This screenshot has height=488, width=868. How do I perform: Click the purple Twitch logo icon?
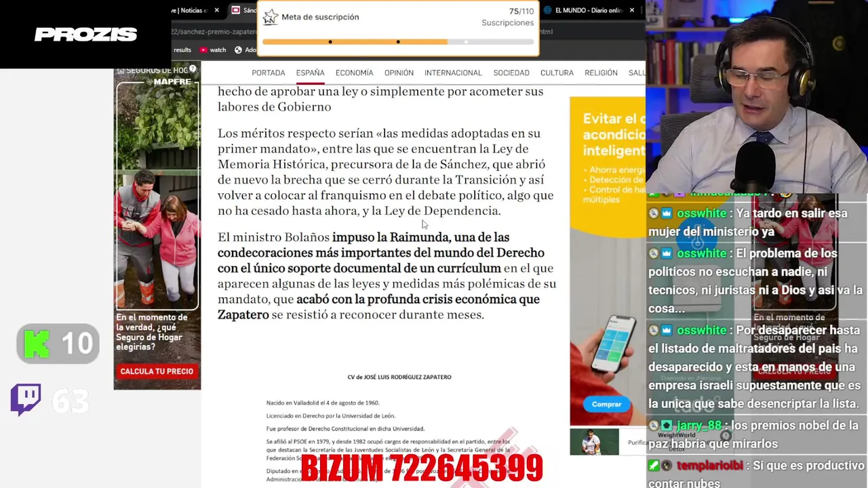(26, 400)
